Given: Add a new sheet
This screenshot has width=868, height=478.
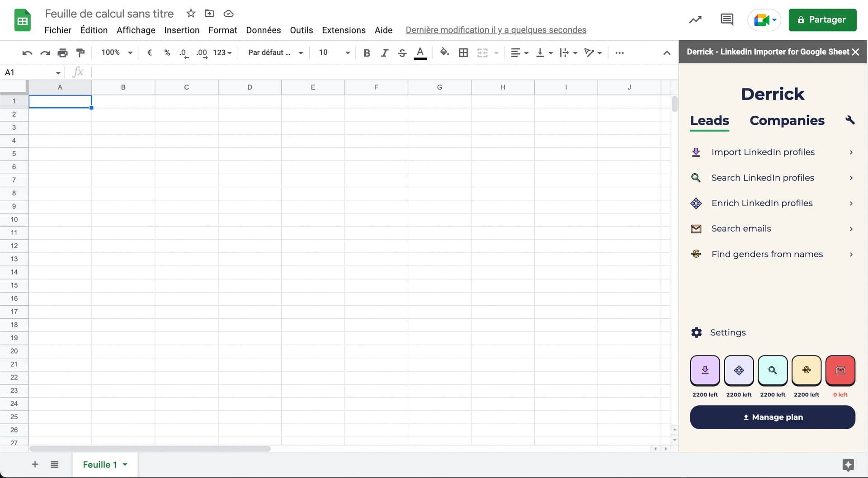Looking at the screenshot, I should point(35,464).
